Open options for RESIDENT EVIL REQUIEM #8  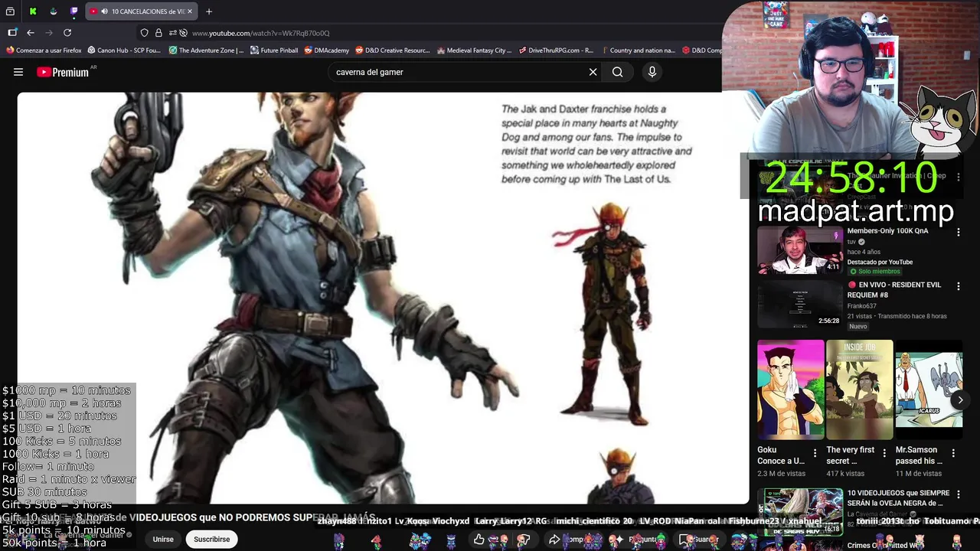(x=959, y=285)
